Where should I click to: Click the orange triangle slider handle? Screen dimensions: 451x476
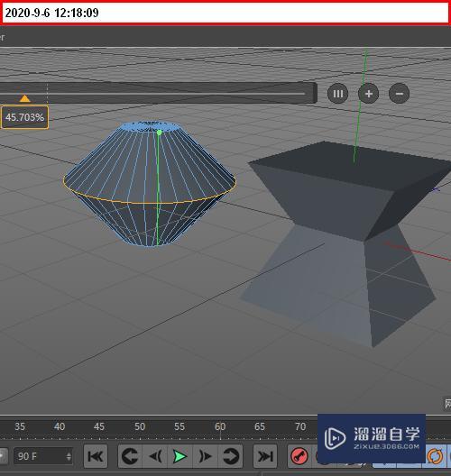pyautogui.click(x=24, y=98)
